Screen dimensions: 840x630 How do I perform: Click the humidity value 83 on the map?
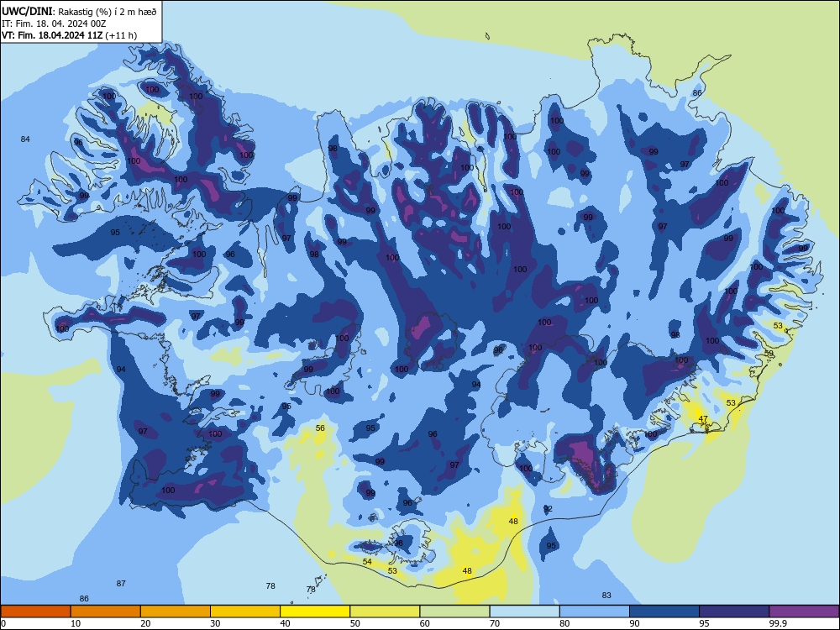[x=606, y=596]
